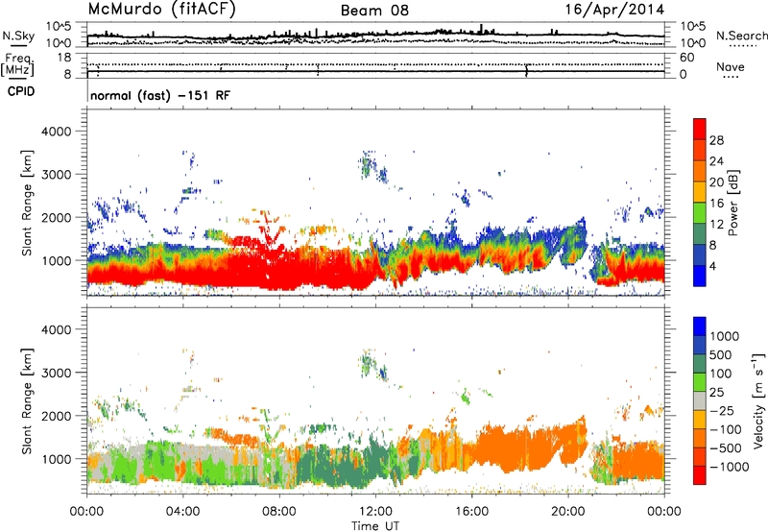
Task: Click the '3000' label on velocity panel axis
Action: click(56, 373)
